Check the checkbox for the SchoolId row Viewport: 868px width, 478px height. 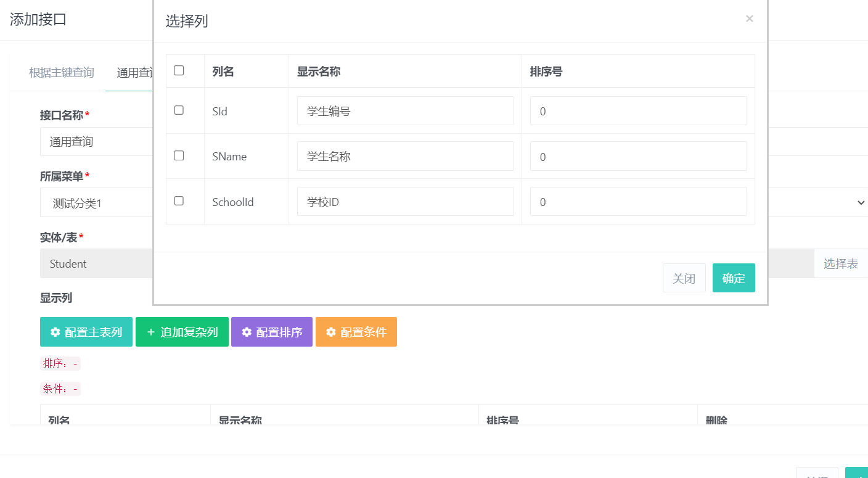(x=178, y=200)
